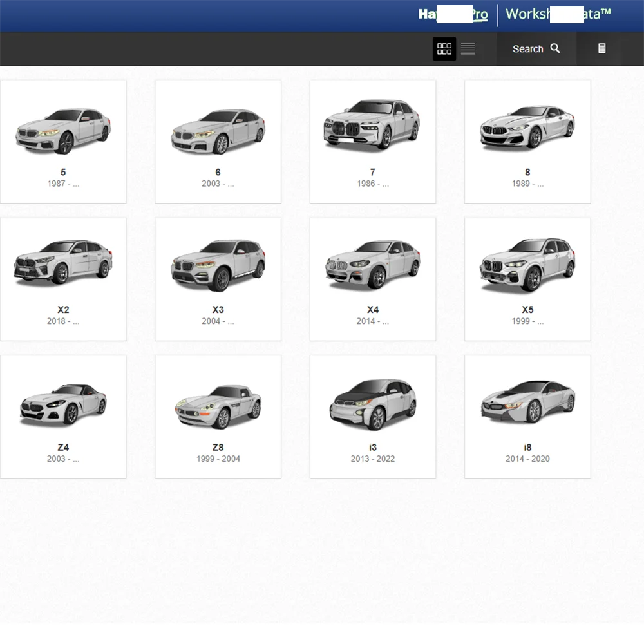Select the X5 model car image
The height and width of the screenshot is (644, 644).
[x=527, y=265]
